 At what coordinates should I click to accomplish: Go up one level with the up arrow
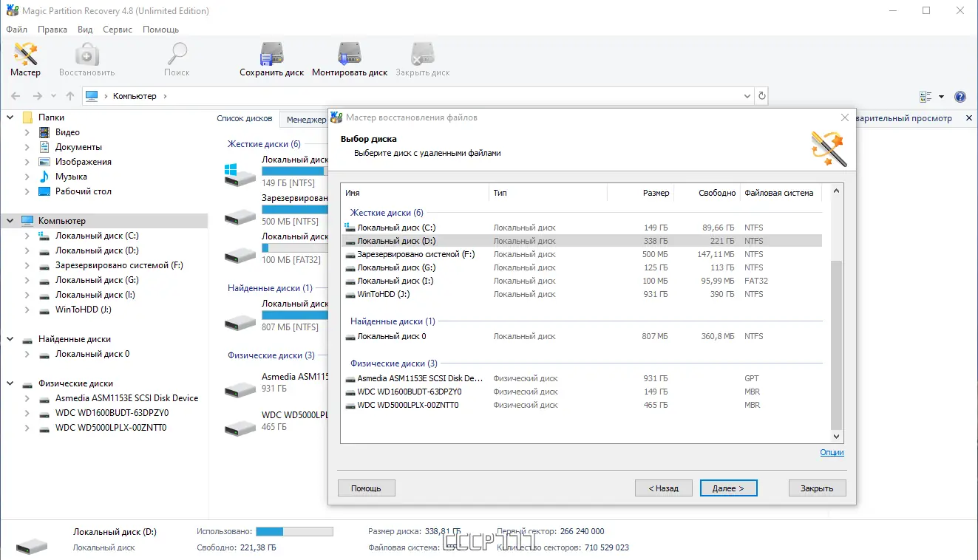70,96
